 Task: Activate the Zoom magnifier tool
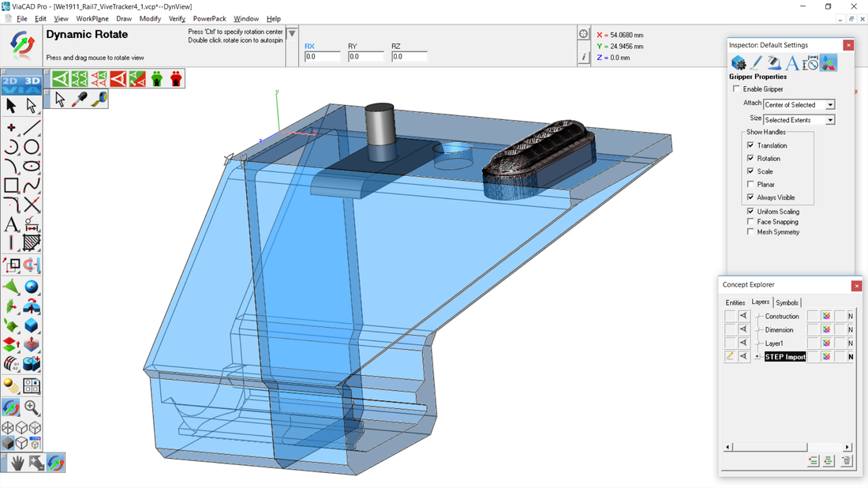tap(32, 407)
